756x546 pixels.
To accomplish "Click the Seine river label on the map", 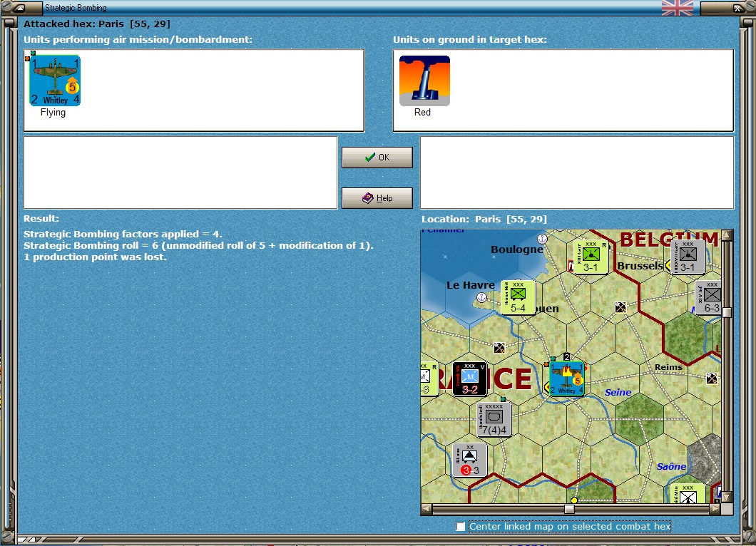I will (618, 393).
